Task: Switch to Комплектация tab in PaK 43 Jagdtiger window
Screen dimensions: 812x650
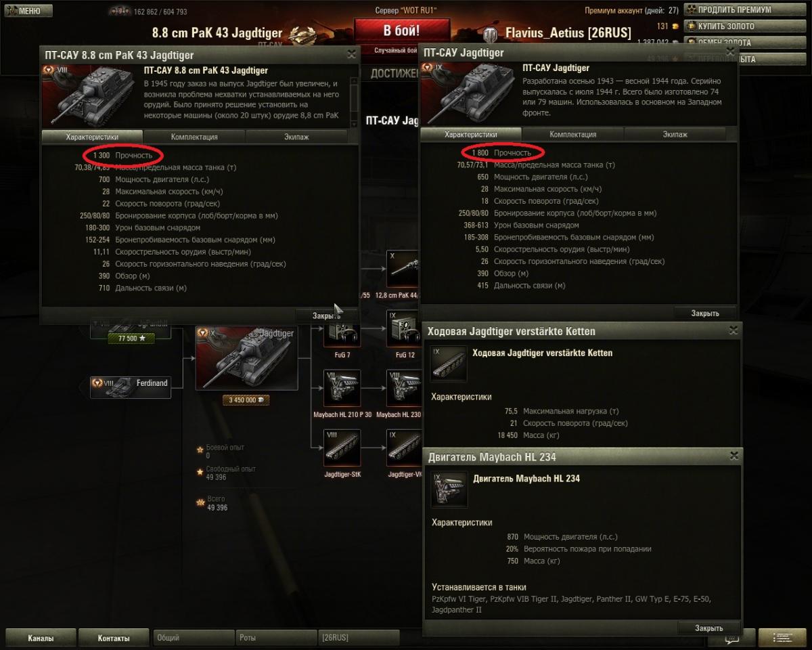Action: 194,137
